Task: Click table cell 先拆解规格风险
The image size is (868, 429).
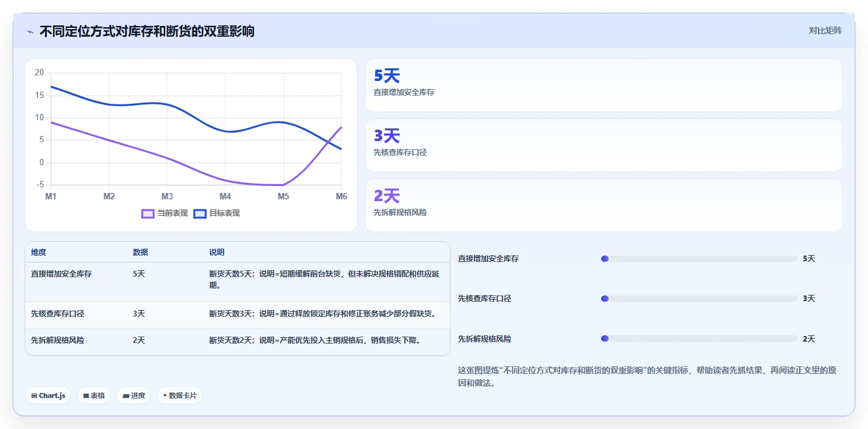Action: click(58, 340)
